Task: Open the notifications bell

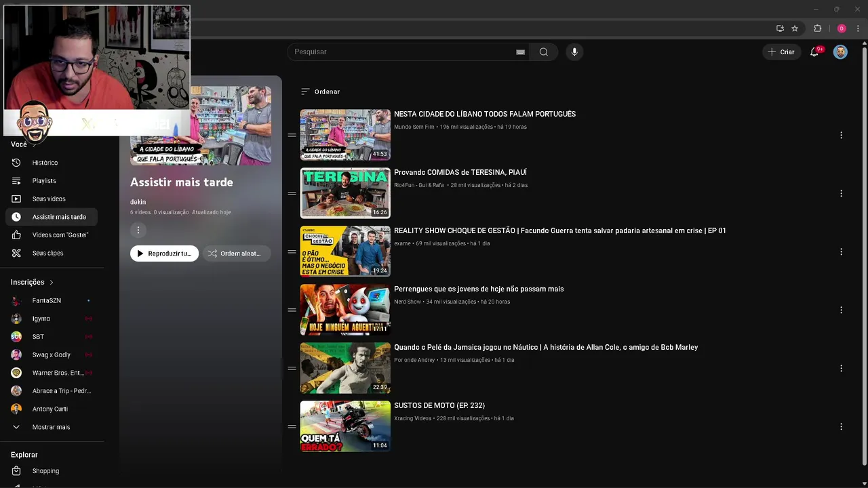Action: 815,52
